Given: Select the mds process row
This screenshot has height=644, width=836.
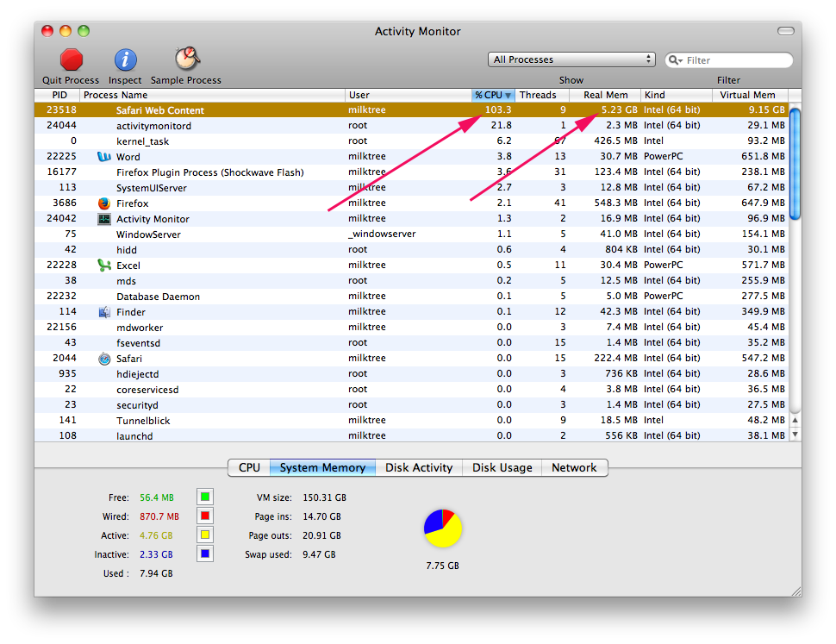Looking at the screenshot, I should [x=412, y=280].
